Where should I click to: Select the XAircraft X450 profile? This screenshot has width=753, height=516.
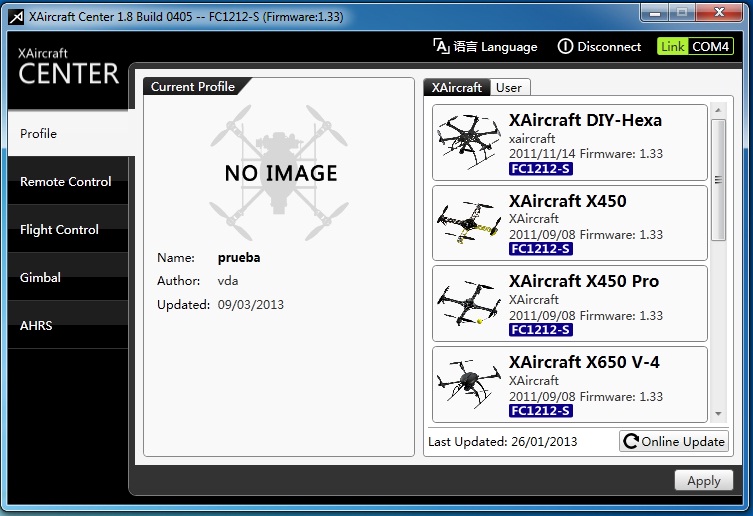point(570,223)
